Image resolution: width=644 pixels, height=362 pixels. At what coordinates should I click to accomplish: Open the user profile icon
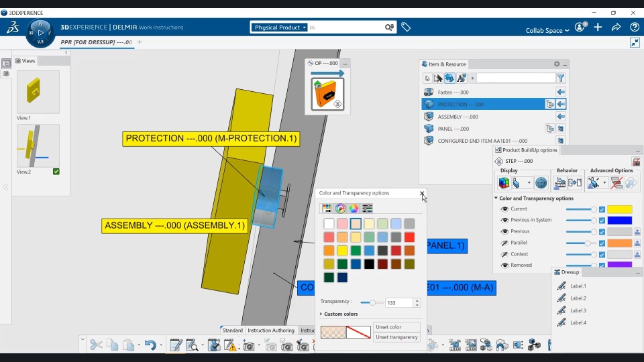click(580, 27)
